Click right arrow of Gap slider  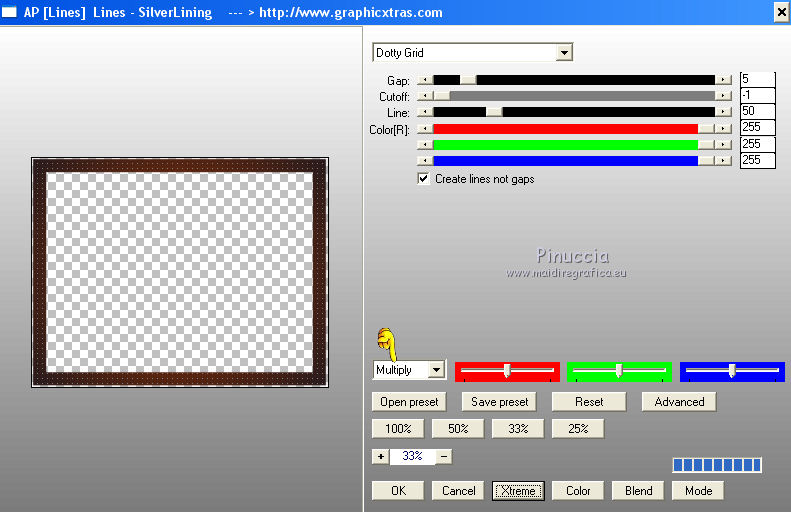tap(723, 80)
